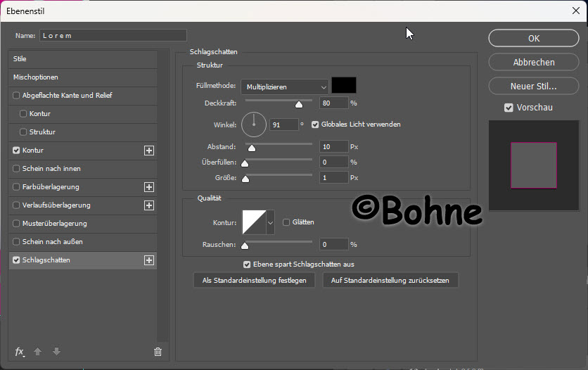This screenshot has width=588, height=370.
Task: Click the plus icon next to Kontur
Action: (148, 151)
